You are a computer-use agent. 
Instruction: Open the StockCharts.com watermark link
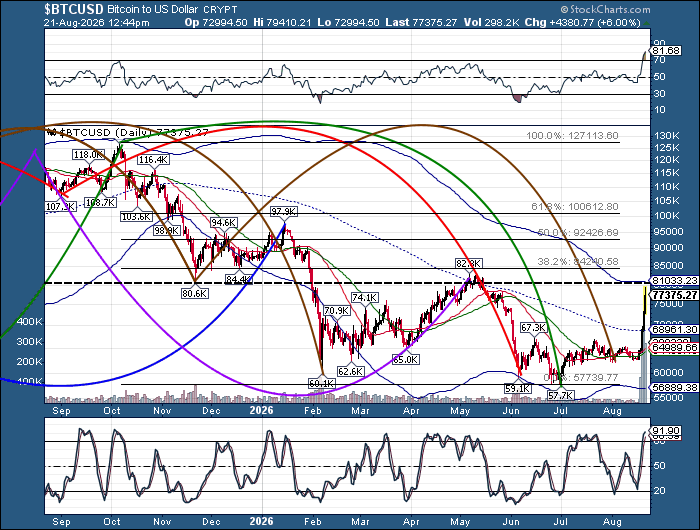(x=605, y=9)
